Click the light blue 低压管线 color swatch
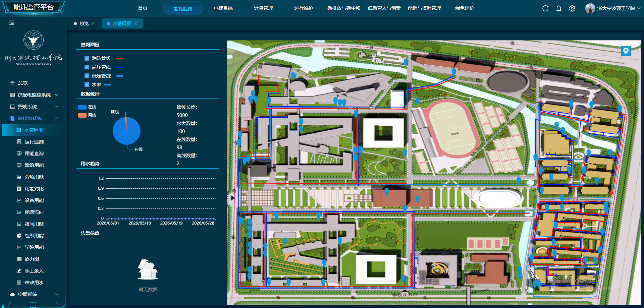This screenshot has height=308, width=644. (x=120, y=76)
